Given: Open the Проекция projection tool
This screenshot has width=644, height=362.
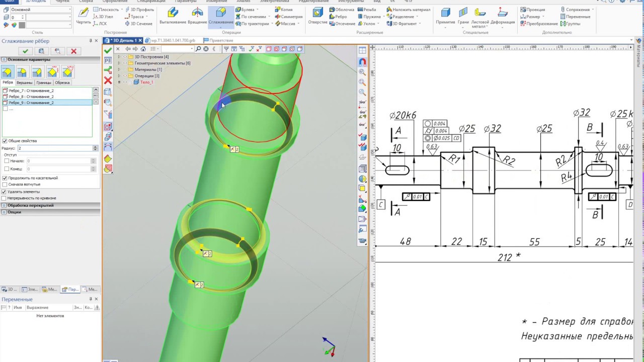Looking at the screenshot, I should pyautogui.click(x=533, y=10).
